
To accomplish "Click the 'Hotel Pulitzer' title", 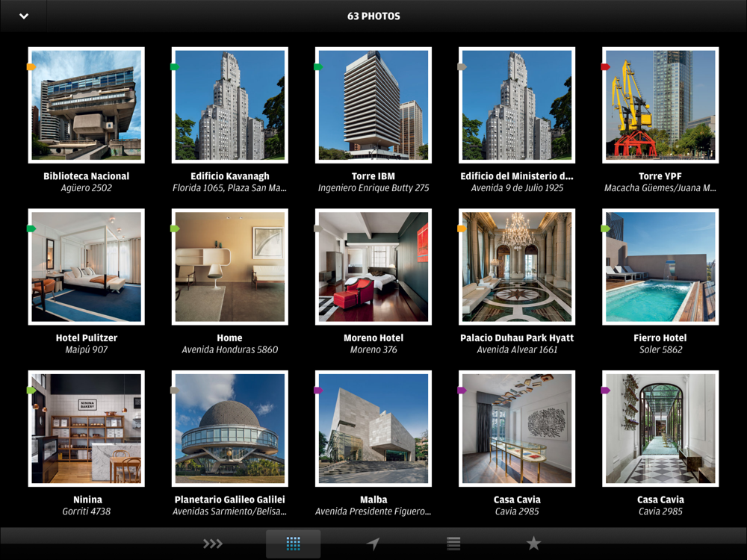I will point(86,338).
